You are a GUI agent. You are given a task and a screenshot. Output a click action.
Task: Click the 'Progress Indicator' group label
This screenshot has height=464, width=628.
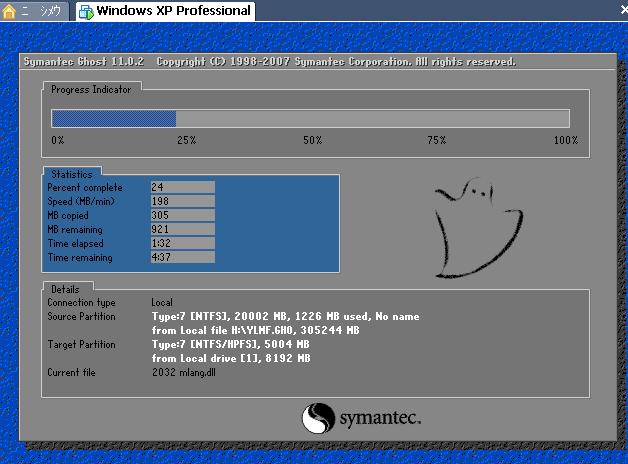(x=91, y=90)
